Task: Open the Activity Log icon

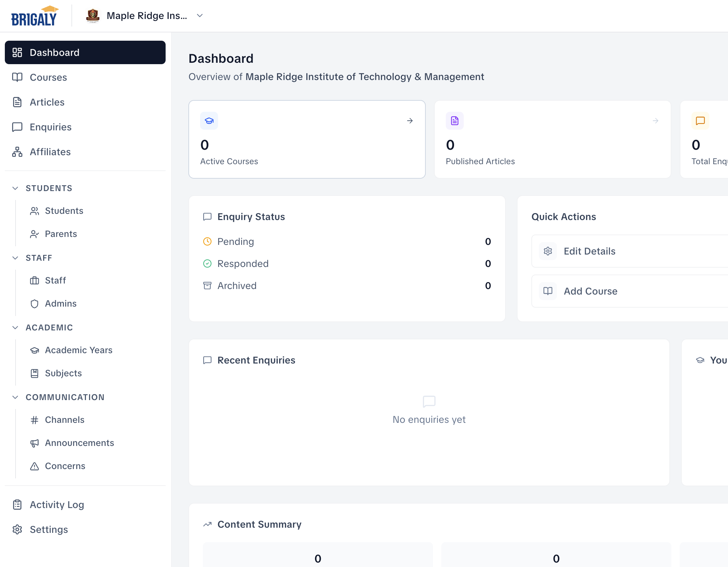Action: point(17,505)
